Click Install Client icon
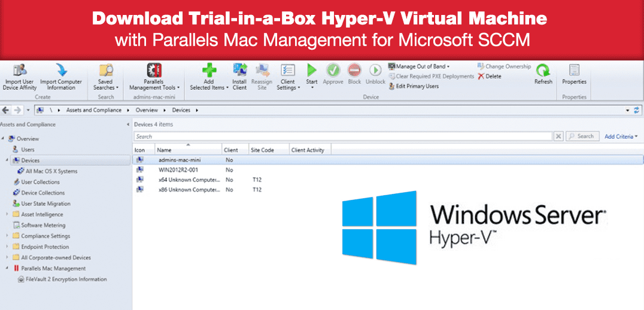The height and width of the screenshot is (310, 644). coord(239,70)
